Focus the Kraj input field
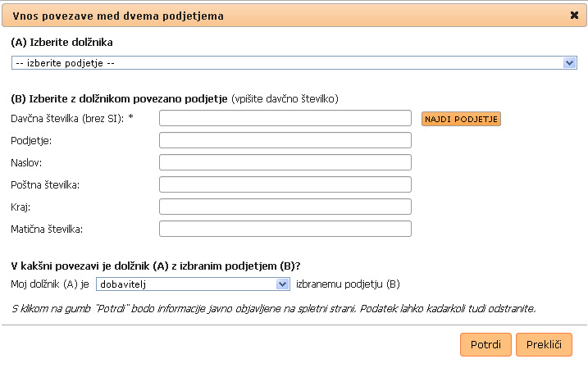 click(285, 207)
